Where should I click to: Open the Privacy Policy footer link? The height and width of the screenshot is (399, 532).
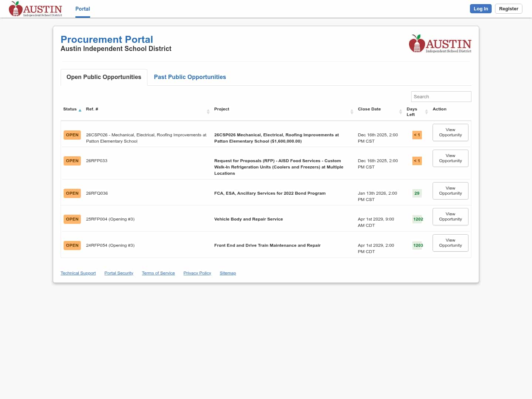coord(197,273)
